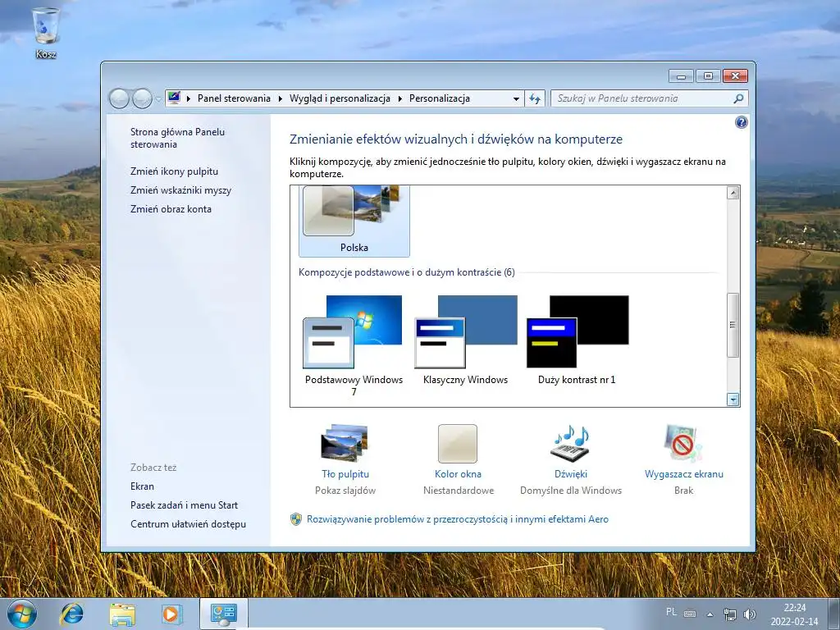Click the theme list scrollbar thumb

tap(733, 325)
